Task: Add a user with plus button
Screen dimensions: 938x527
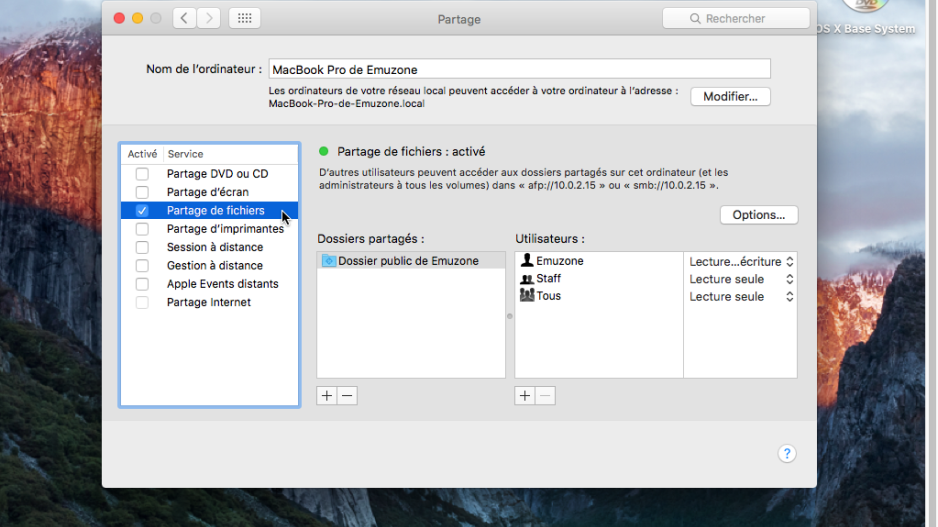Action: [x=525, y=395]
